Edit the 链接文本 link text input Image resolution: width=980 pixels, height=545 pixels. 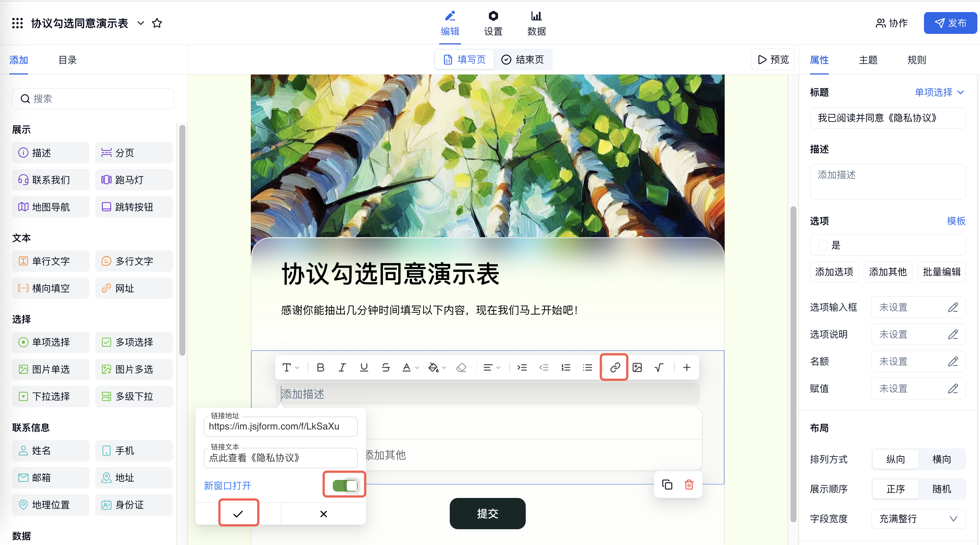[281, 458]
